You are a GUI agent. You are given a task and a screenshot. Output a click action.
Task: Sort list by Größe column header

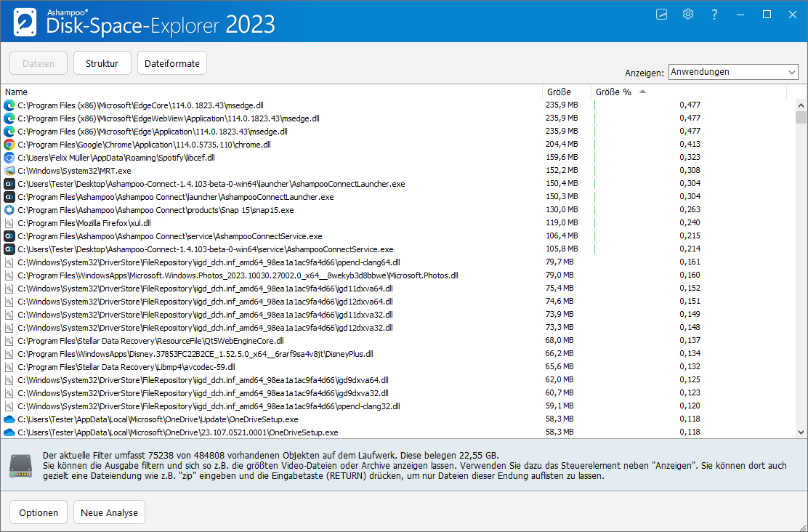[559, 92]
